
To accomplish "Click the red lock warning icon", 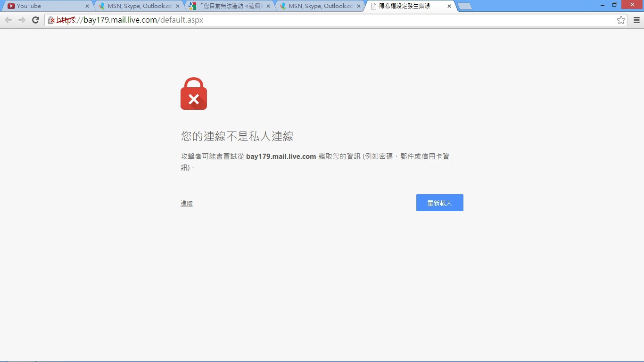I will click(x=194, y=94).
